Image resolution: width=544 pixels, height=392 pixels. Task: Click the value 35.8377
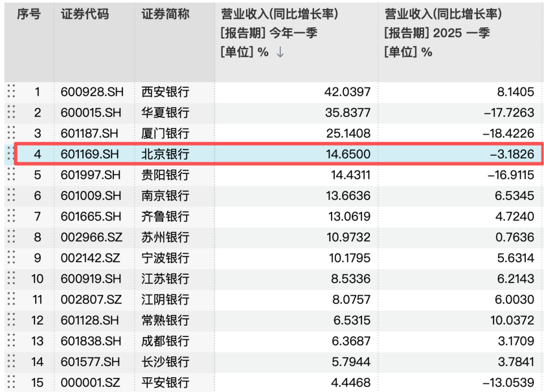tap(348, 113)
